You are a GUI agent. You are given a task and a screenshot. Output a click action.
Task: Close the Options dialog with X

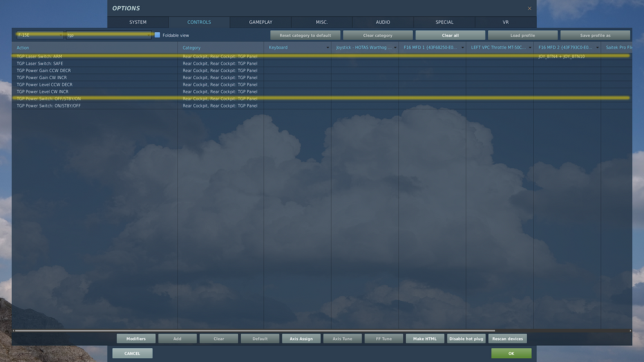click(x=529, y=8)
